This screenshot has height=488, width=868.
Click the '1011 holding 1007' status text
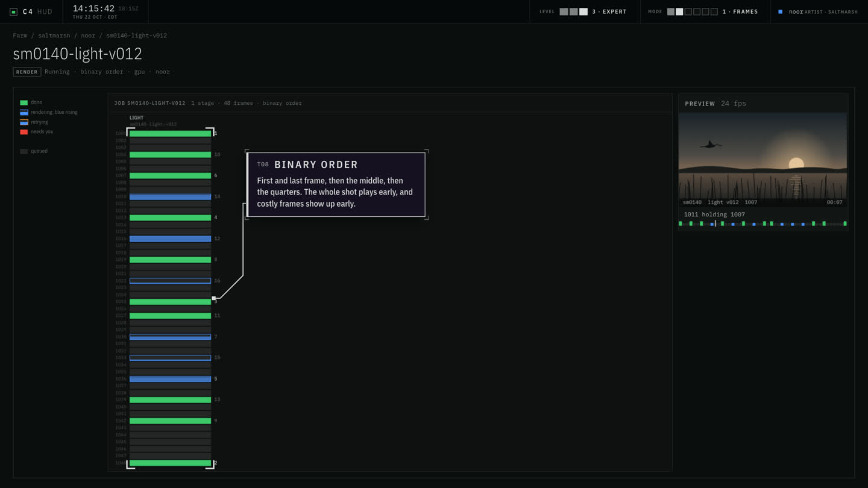click(x=714, y=214)
